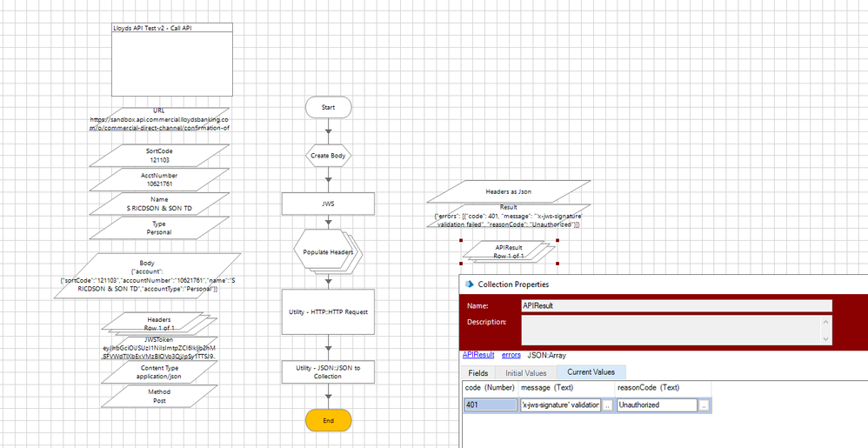
Task: Select the Populate Headers multi-calc stage
Action: click(x=328, y=251)
